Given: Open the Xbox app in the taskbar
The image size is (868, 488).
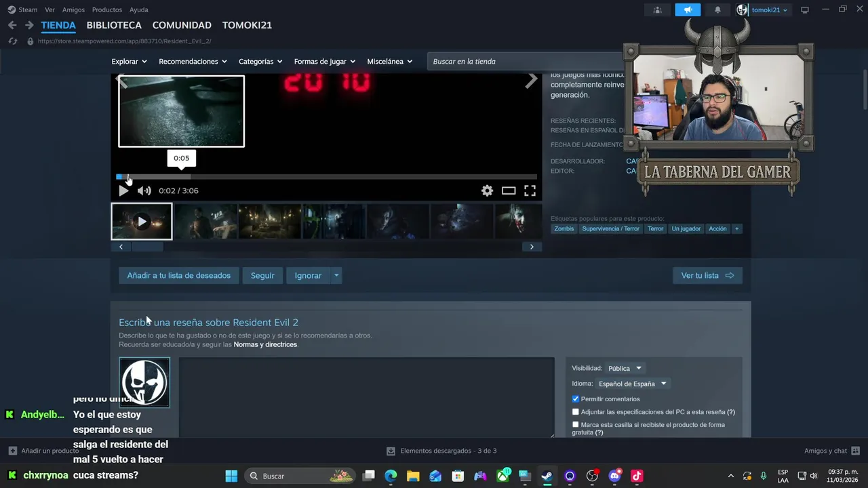Looking at the screenshot, I should [x=503, y=476].
